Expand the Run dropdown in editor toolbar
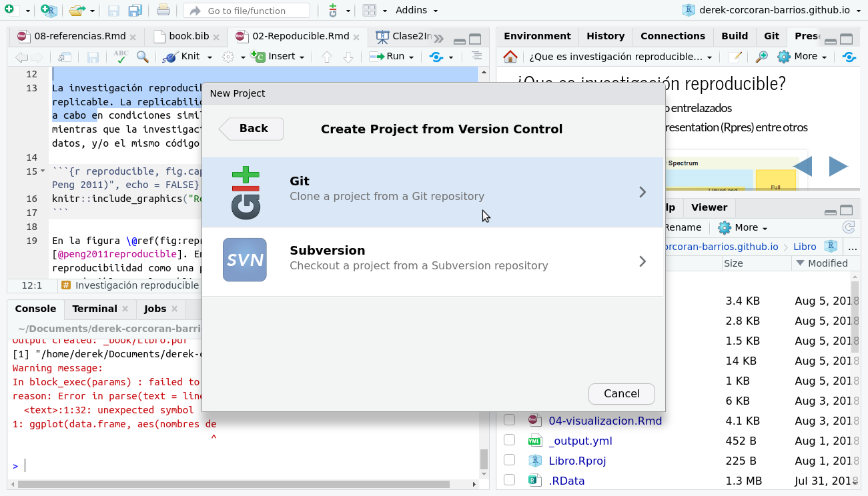This screenshot has height=496, width=868. 411,57
